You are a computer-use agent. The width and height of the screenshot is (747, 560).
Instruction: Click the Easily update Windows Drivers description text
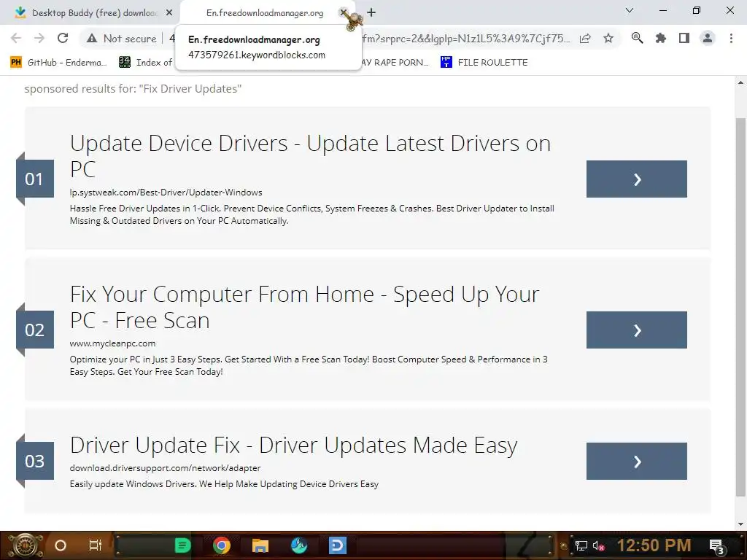coord(224,484)
